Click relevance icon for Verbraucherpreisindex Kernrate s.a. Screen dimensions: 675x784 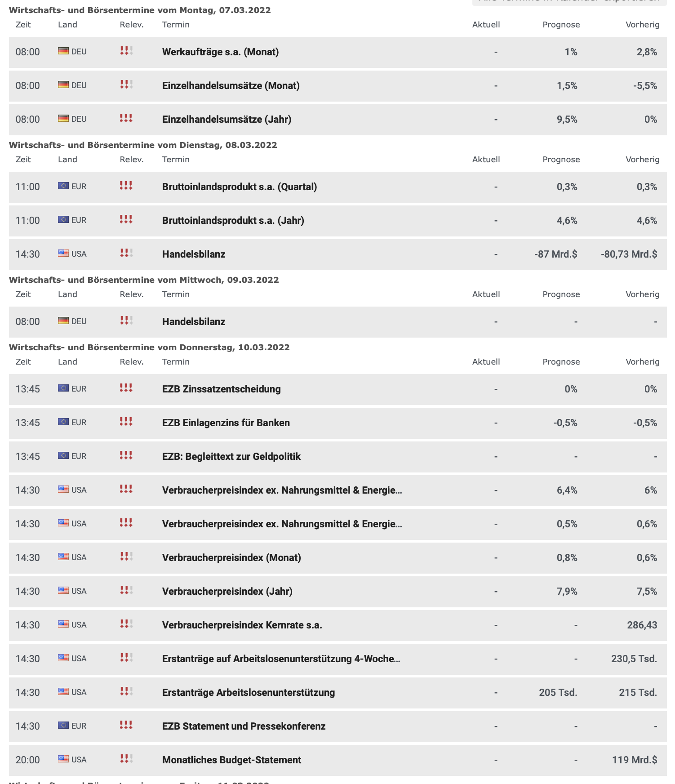pos(126,624)
